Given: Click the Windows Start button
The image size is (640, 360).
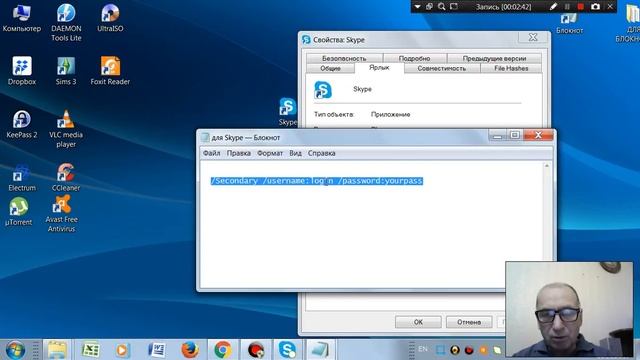Looking at the screenshot, I should (15, 350).
